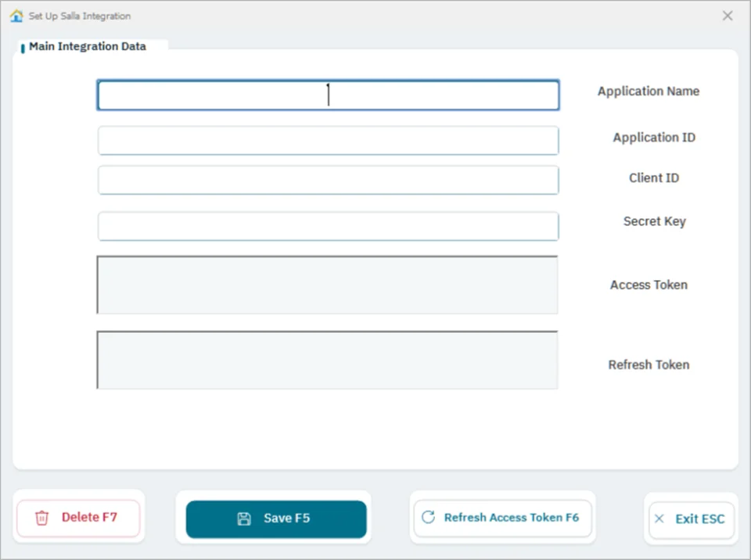Image resolution: width=751 pixels, height=560 pixels.
Task: Click the house icon in title bar
Action: click(x=16, y=16)
